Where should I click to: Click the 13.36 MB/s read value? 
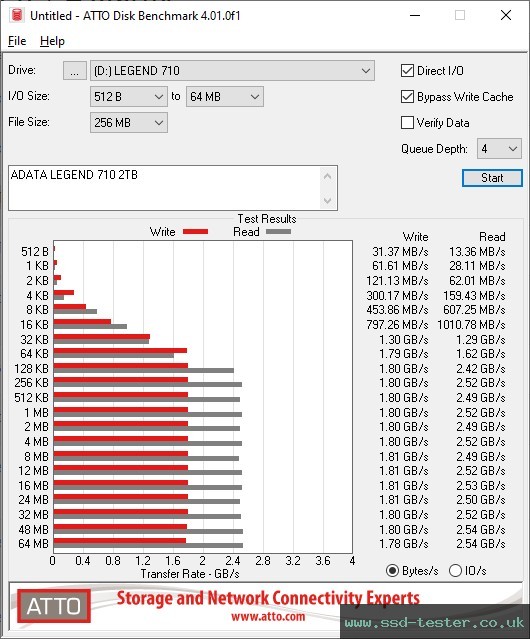tap(477, 252)
